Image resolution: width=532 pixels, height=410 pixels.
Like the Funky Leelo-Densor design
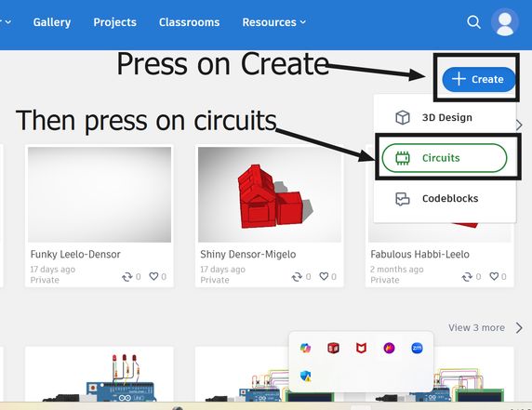click(x=153, y=276)
